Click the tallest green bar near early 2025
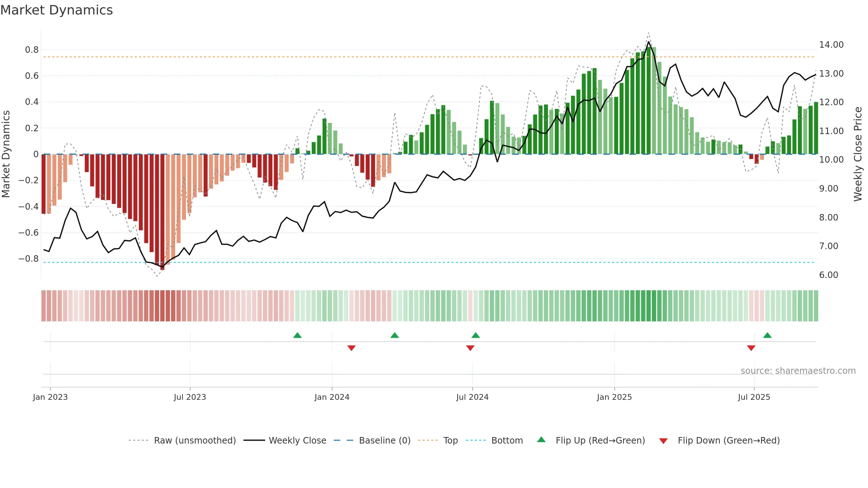The height and width of the screenshot is (488, 868). coord(648,100)
